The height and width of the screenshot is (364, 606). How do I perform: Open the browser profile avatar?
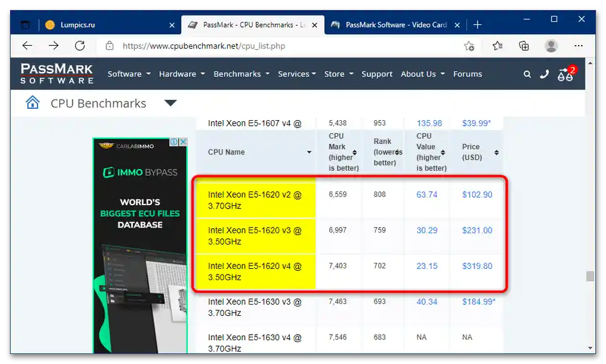click(x=551, y=46)
